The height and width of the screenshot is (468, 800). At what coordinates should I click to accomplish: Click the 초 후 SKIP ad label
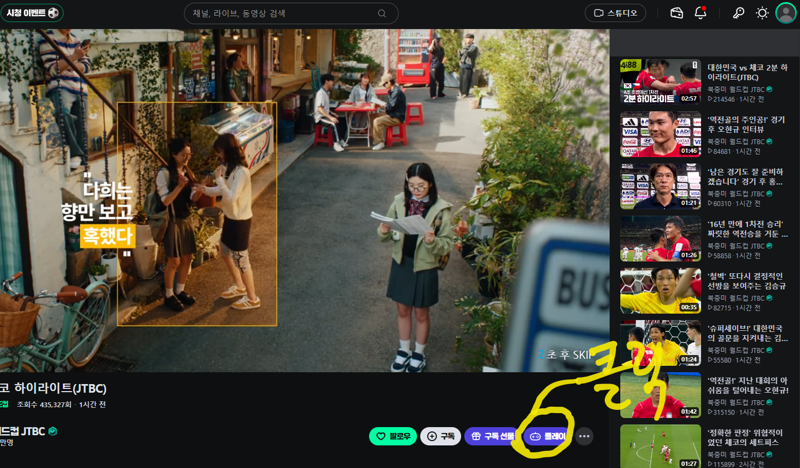pyautogui.click(x=565, y=355)
